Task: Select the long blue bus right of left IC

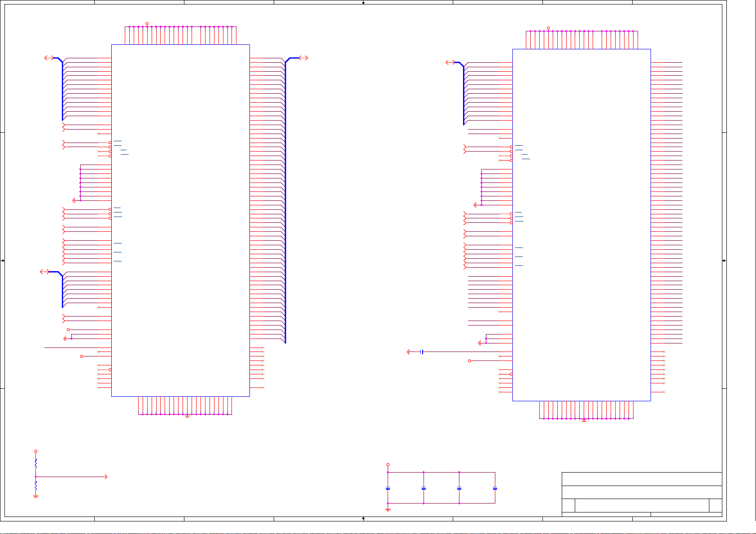Action: (285, 200)
